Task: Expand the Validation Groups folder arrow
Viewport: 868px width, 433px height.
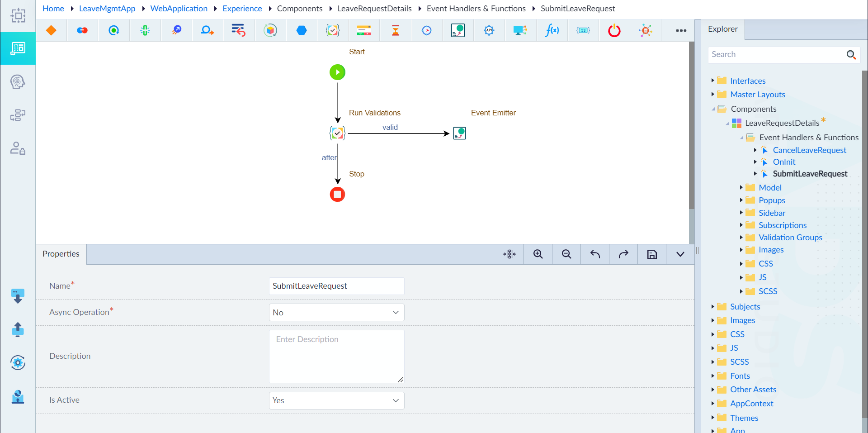Action: 741,237
